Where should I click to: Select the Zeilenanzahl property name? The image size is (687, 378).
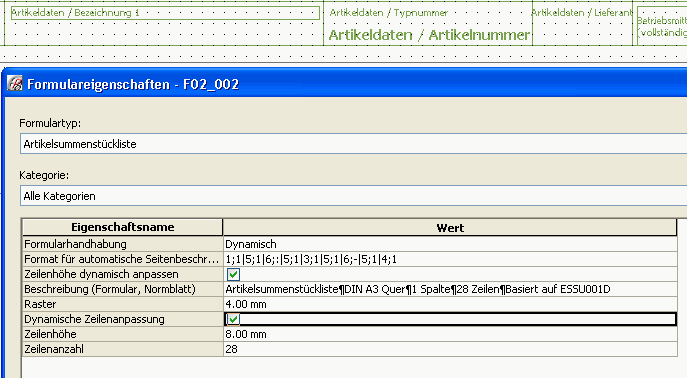(123, 349)
